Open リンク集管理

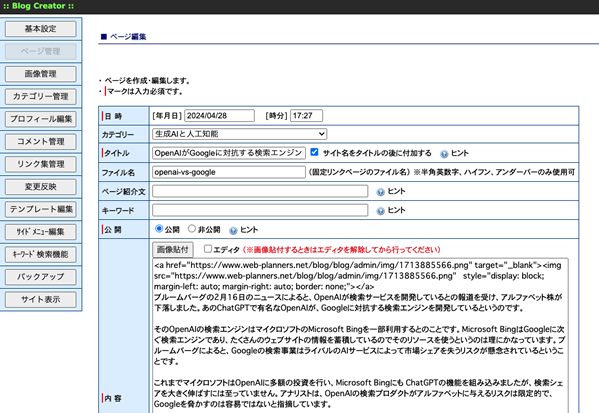(x=40, y=164)
